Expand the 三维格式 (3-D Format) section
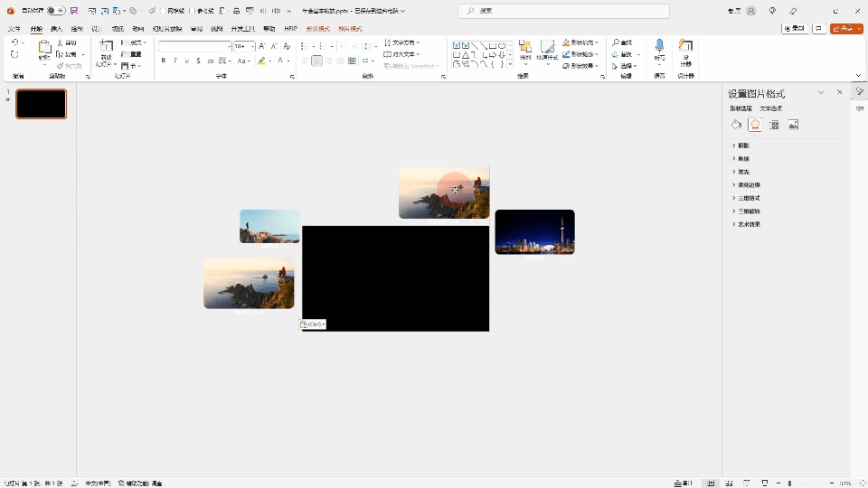This screenshot has width=868, height=488. [x=746, y=198]
